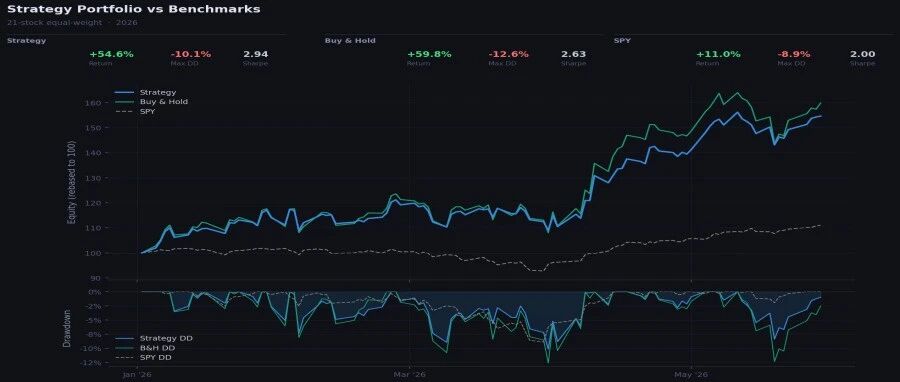
Task: Toggle the SPY dashed legend entry
Action: point(135,111)
